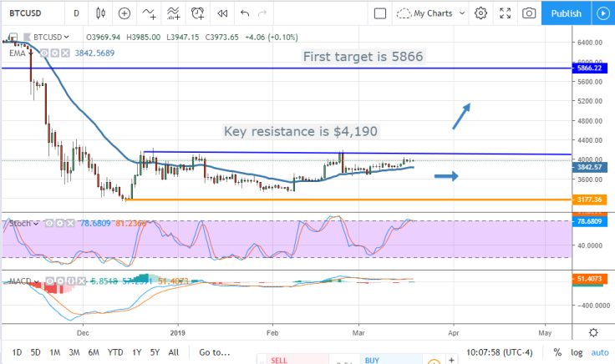Open the Indicators menu icon
This screenshot has height=364, width=615.
tap(149, 13)
